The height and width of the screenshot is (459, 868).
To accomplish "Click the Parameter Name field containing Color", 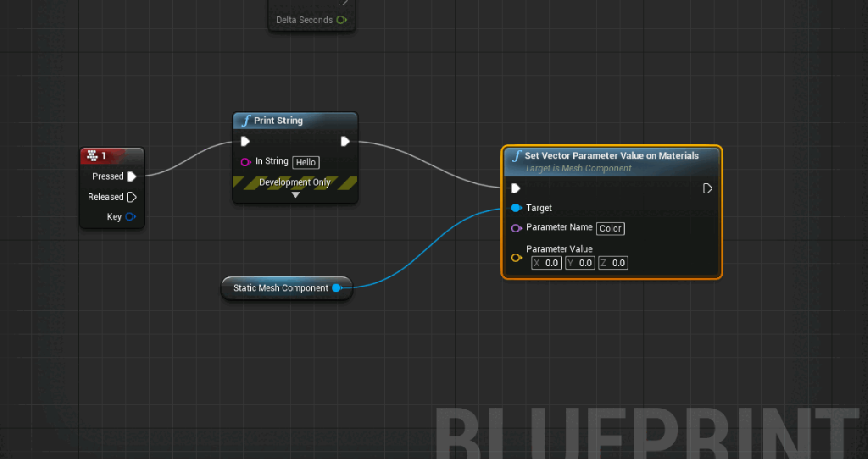I will point(610,229).
